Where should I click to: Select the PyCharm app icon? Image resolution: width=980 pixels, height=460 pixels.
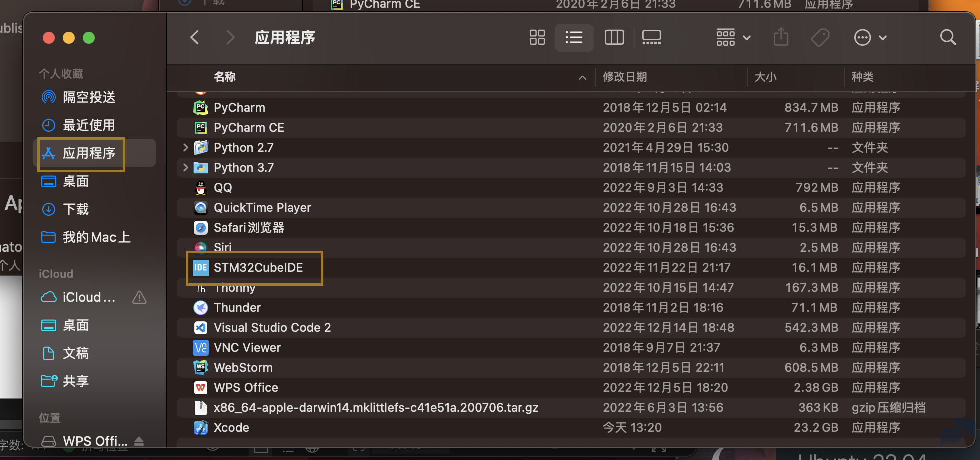[201, 107]
